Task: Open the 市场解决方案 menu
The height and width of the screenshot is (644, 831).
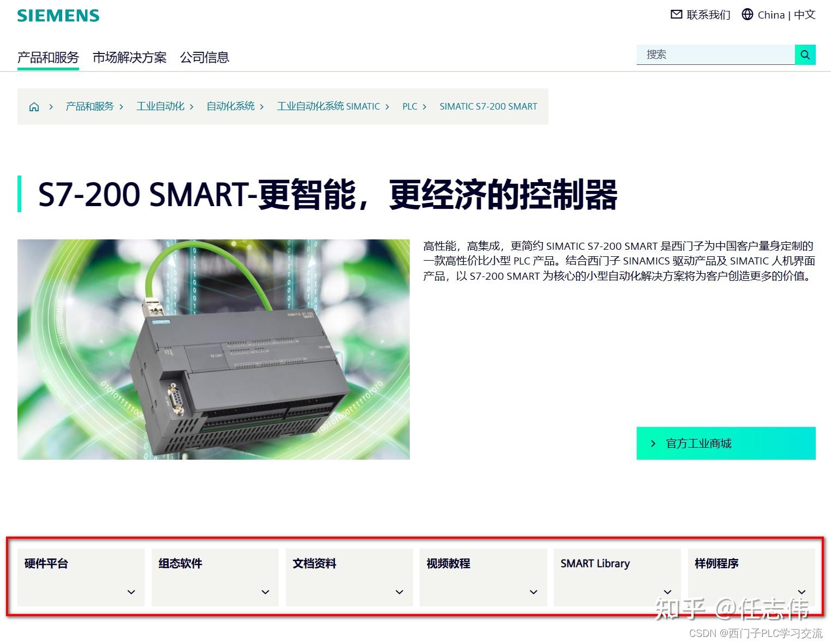Action: [x=129, y=58]
